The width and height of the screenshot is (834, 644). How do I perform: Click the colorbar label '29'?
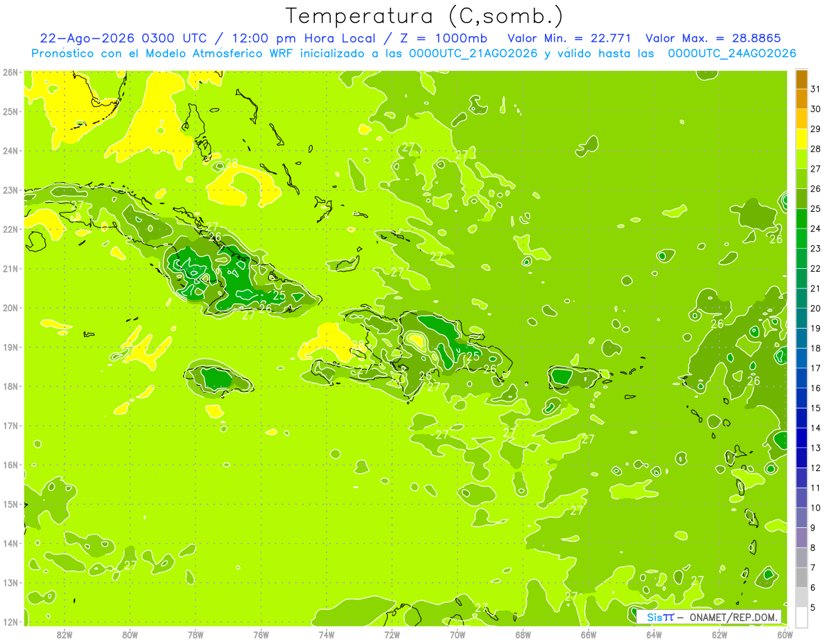[816, 129]
